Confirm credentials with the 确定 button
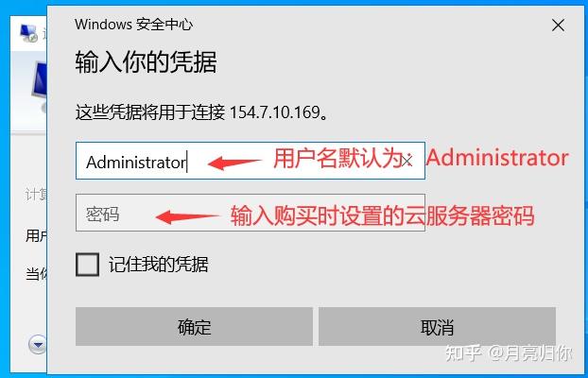This screenshot has height=378, width=588. (194, 327)
